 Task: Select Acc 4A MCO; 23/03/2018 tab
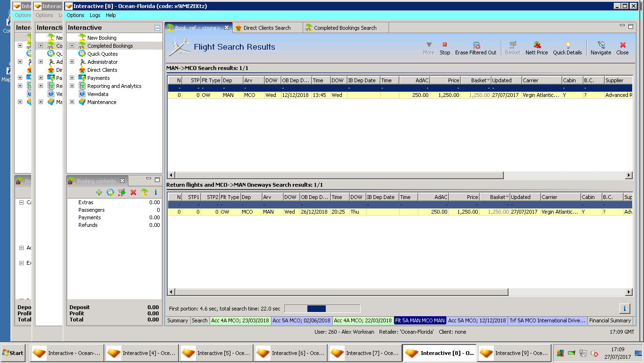240,320
